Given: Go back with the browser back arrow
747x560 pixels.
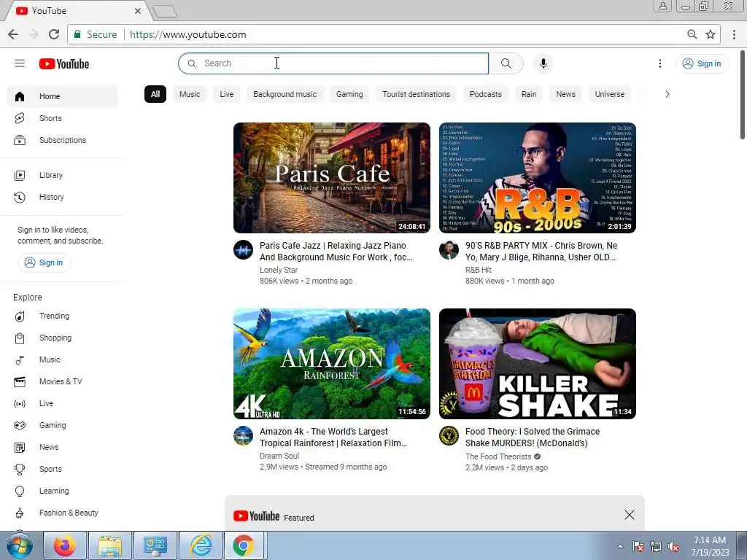Looking at the screenshot, I should [13, 34].
